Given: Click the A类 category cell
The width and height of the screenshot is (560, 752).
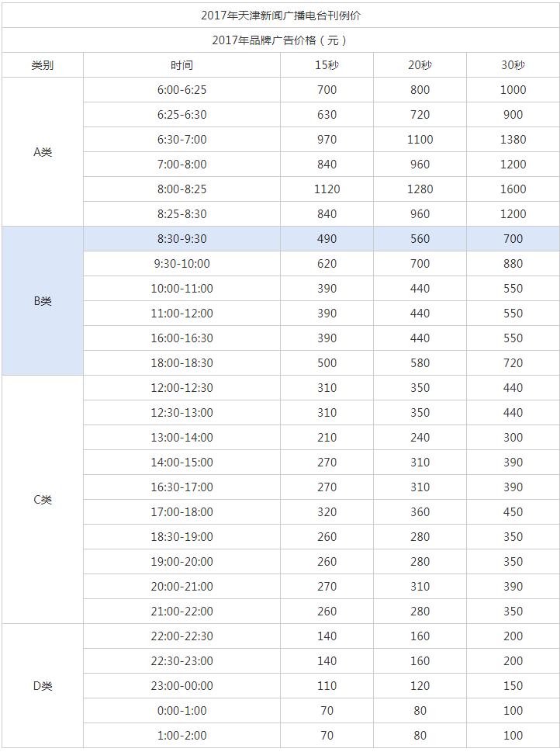Looking at the screenshot, I should point(42,151).
